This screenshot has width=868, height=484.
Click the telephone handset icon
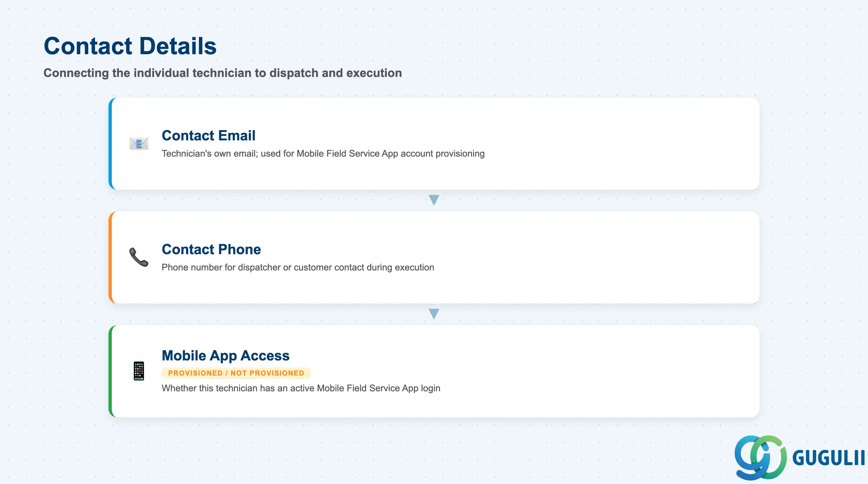pos(139,257)
